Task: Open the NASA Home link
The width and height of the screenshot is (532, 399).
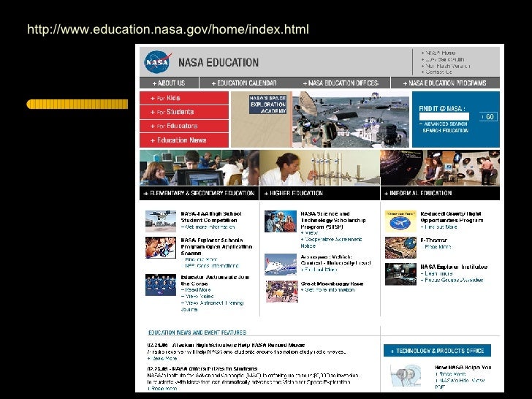Action: [x=438, y=53]
